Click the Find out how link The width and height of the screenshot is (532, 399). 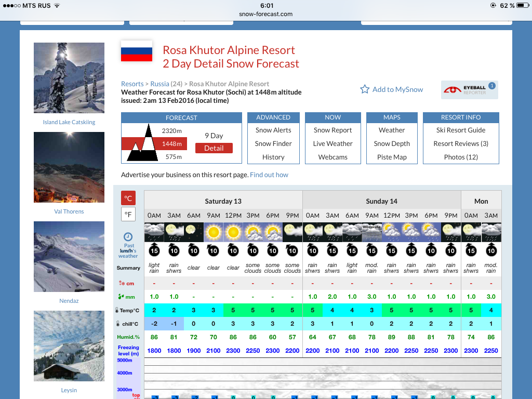pyautogui.click(x=269, y=175)
